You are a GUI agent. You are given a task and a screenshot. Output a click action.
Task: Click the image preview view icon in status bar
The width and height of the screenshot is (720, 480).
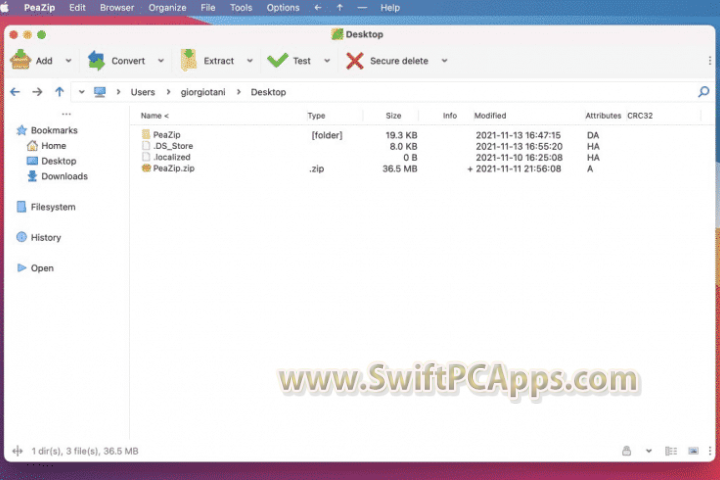[x=693, y=451]
